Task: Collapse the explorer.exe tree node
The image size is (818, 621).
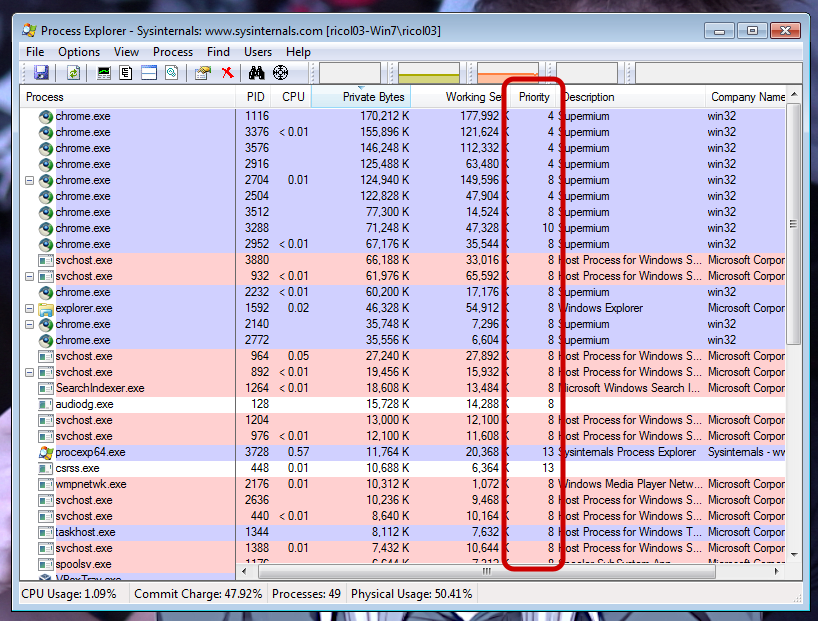Action: 30,308
